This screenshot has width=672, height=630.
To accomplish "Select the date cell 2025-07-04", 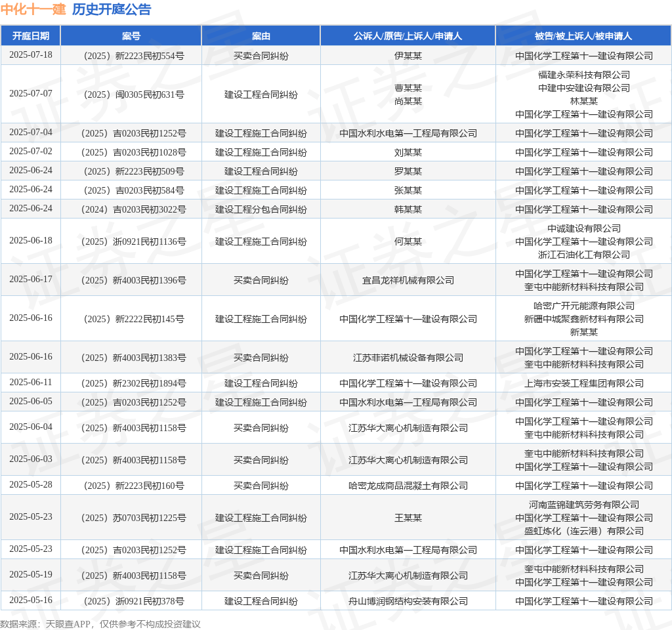I will coord(31,133).
